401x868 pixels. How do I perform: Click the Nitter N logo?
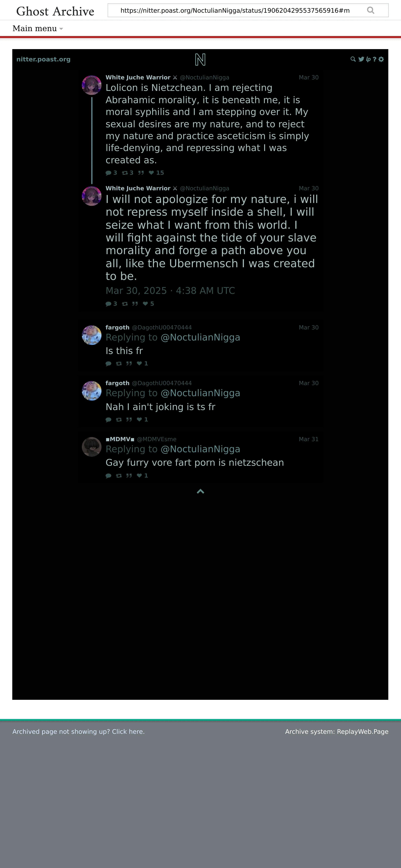coord(200,60)
